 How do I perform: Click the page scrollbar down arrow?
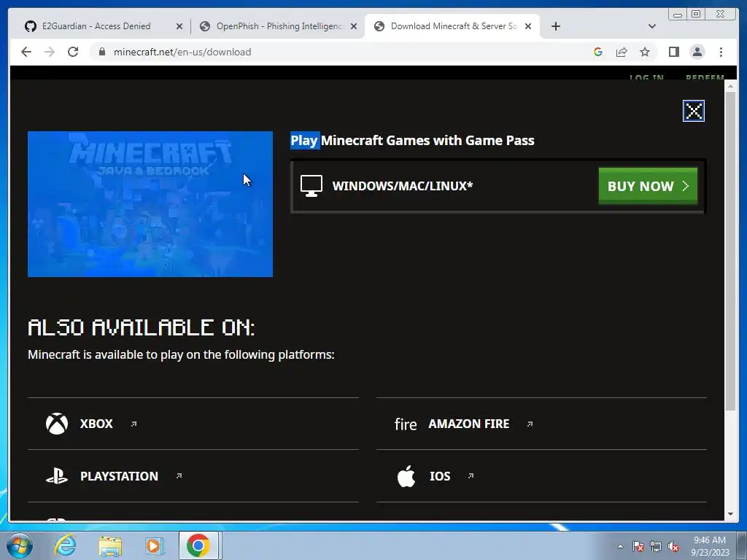click(730, 514)
